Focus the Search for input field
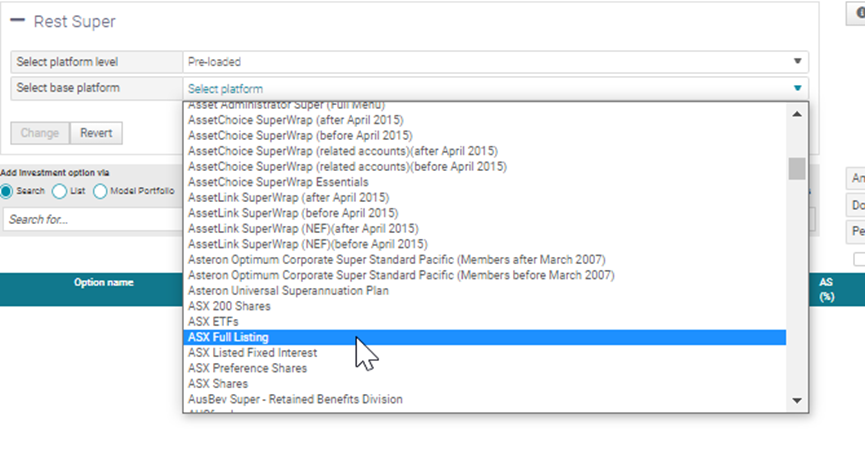The image size is (865, 468). click(x=93, y=220)
